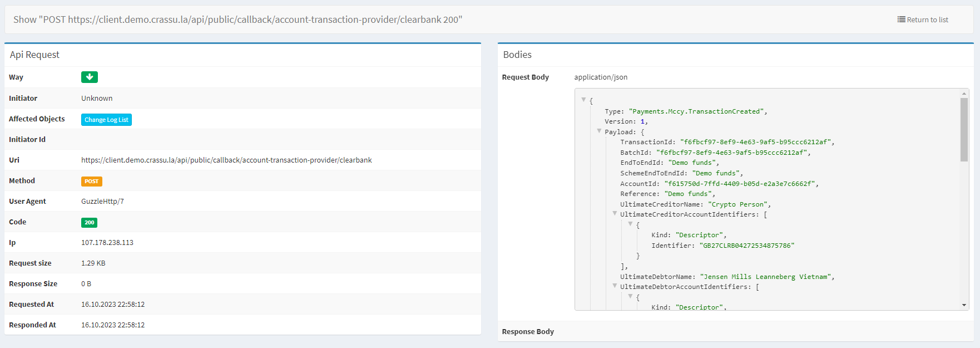The height and width of the screenshot is (348, 980).
Task: Click the green 200 status code badge
Action: tap(89, 223)
